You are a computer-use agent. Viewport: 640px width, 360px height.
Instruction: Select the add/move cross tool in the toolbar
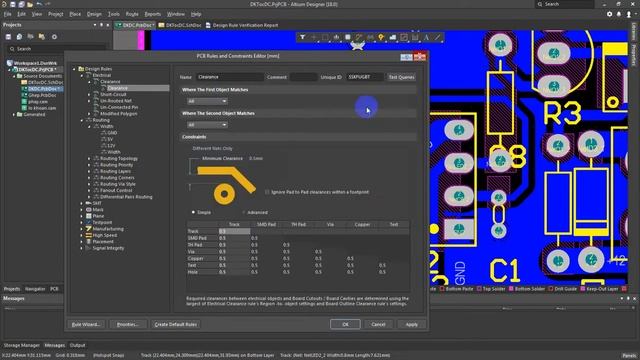point(314,37)
